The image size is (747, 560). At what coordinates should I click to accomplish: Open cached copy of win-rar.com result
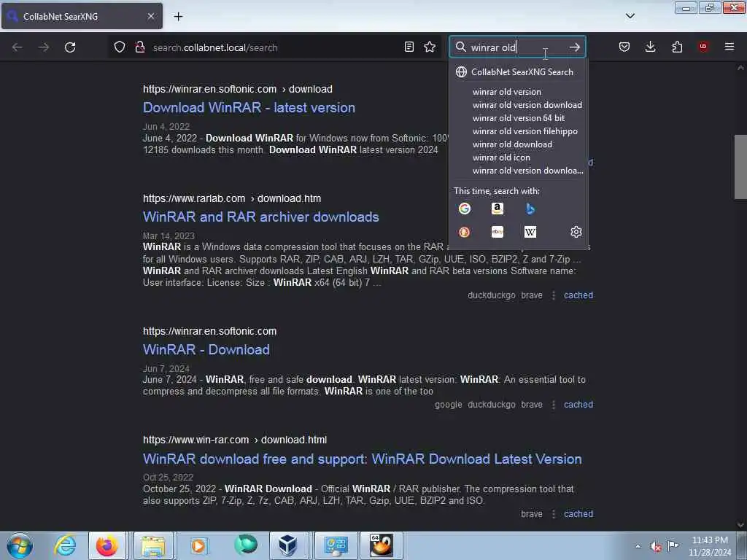(578, 514)
